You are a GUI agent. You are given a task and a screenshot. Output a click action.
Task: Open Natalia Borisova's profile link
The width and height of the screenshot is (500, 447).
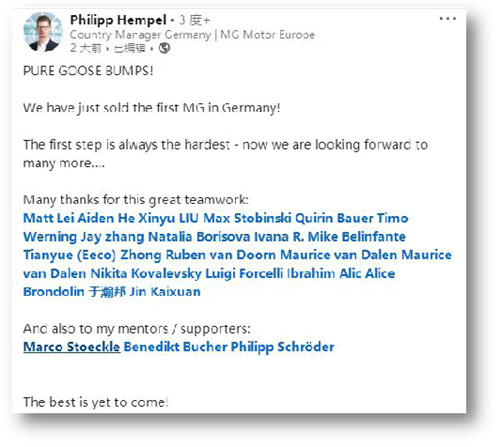click(x=199, y=237)
